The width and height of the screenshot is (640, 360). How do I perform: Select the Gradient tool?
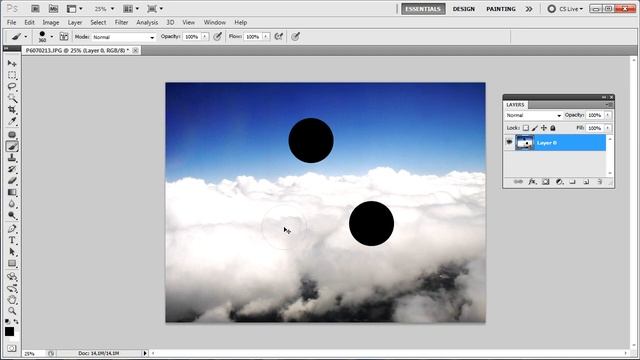click(x=12, y=192)
